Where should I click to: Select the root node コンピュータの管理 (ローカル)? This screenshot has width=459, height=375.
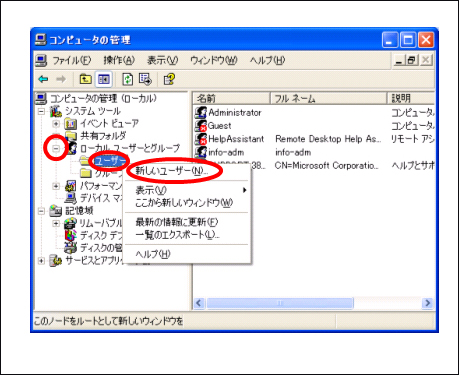coord(103,99)
